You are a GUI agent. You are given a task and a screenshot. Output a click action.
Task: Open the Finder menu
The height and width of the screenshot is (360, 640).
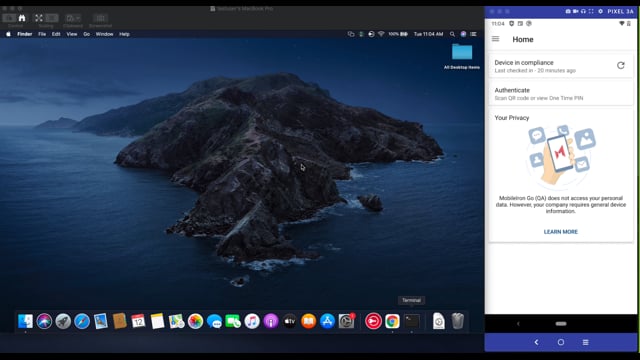click(x=24, y=34)
